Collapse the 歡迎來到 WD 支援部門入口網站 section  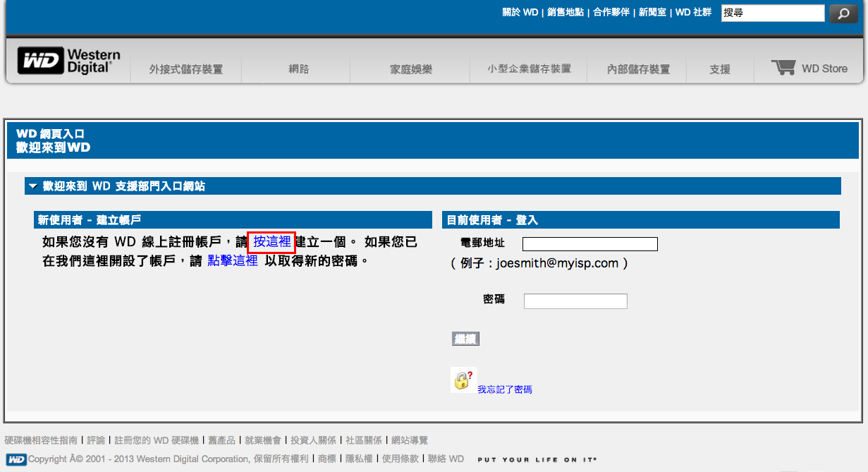32,186
